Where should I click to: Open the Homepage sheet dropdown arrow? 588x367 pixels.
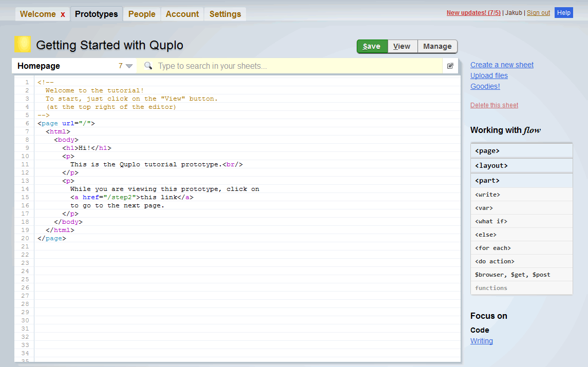click(129, 66)
